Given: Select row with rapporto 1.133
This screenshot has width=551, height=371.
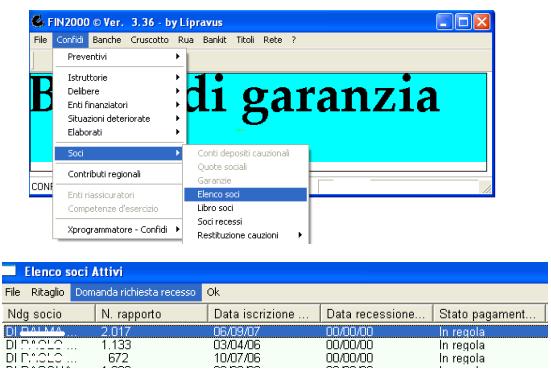Looking at the screenshot, I should [276, 345].
